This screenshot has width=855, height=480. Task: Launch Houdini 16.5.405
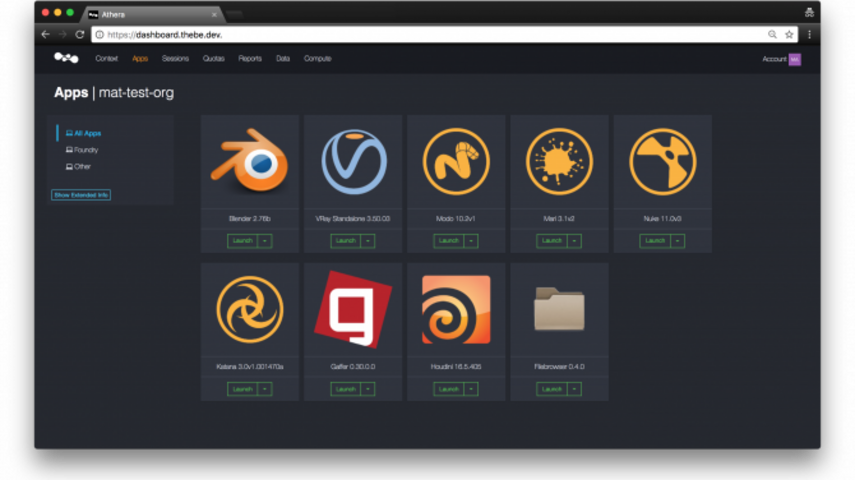449,389
